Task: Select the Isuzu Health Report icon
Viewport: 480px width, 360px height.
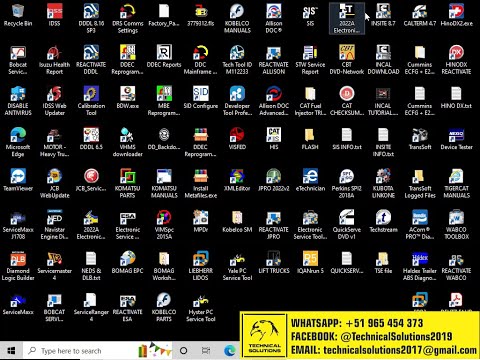Action: [x=54, y=60]
